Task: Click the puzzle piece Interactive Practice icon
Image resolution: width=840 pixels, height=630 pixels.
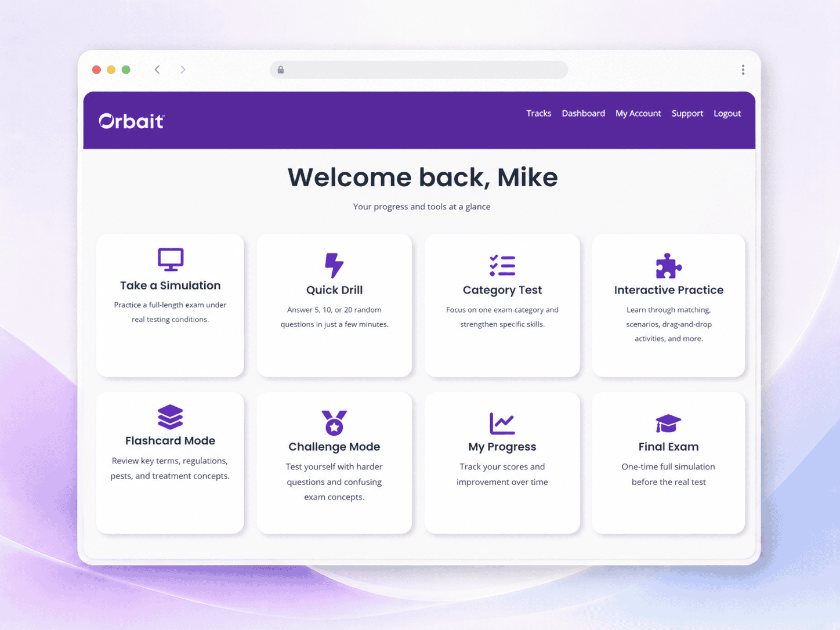Action: click(669, 266)
